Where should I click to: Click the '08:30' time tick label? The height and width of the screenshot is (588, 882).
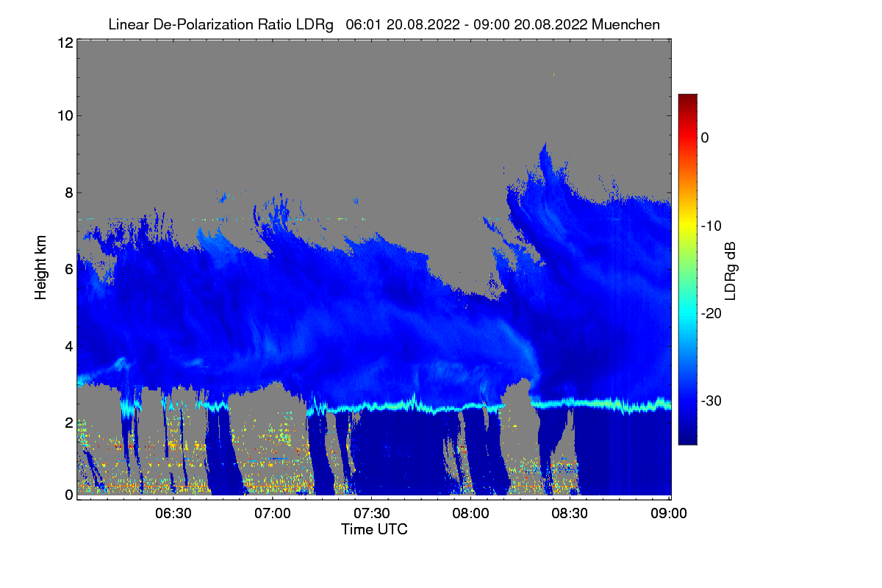click(570, 513)
